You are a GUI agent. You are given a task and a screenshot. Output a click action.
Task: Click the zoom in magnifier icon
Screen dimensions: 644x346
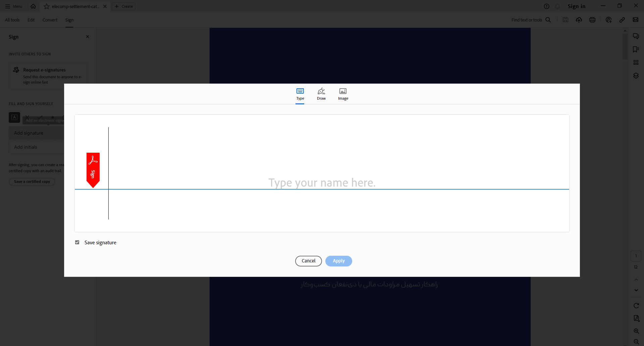pyautogui.click(x=636, y=331)
